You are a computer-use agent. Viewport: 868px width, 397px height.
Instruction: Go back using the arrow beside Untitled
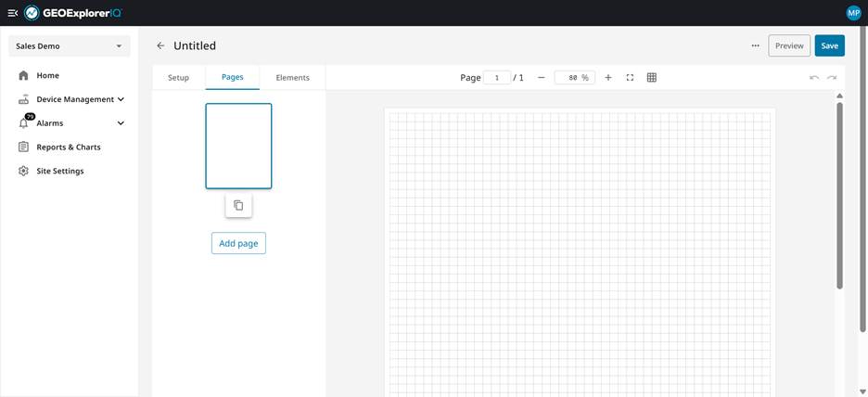coord(160,46)
